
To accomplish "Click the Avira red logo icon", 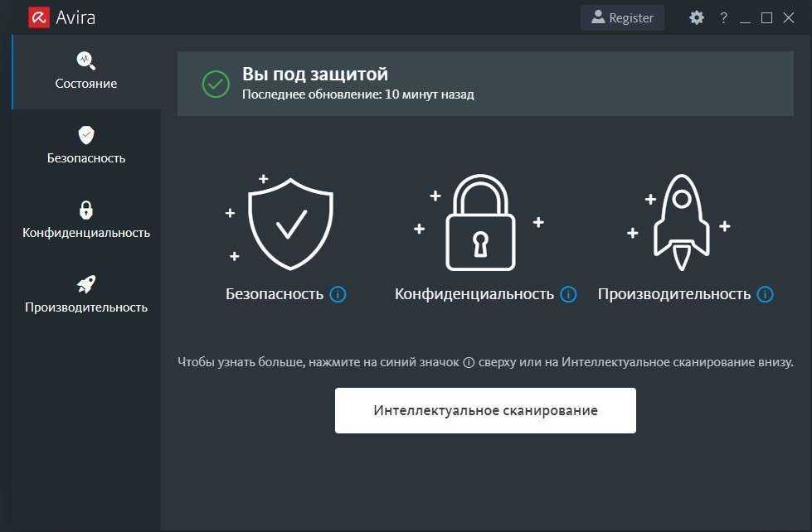I will pos(39,17).
